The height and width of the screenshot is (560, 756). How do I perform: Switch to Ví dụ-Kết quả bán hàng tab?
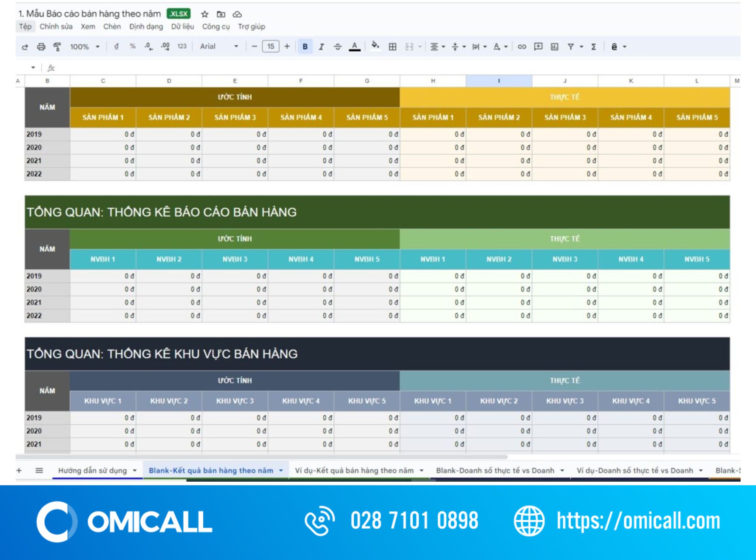click(354, 470)
